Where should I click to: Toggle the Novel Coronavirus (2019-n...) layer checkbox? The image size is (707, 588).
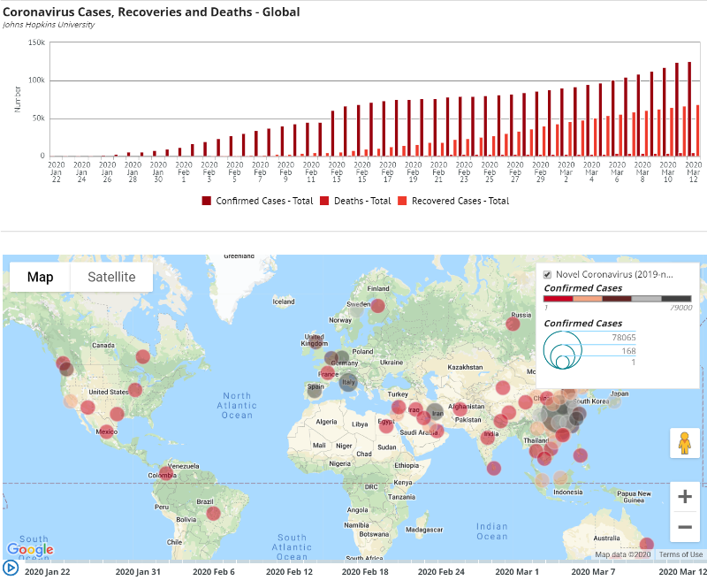tap(546, 273)
